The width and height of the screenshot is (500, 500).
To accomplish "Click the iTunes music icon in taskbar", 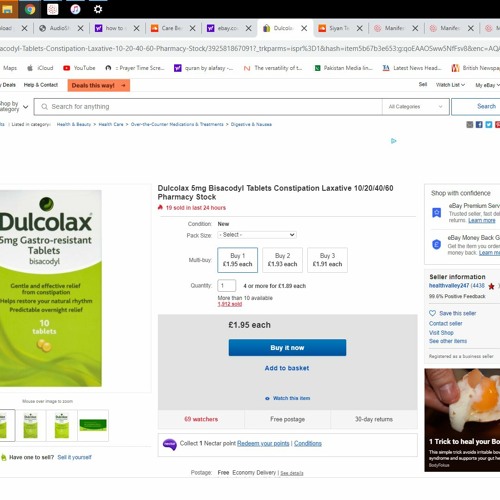I will pos(75,9).
